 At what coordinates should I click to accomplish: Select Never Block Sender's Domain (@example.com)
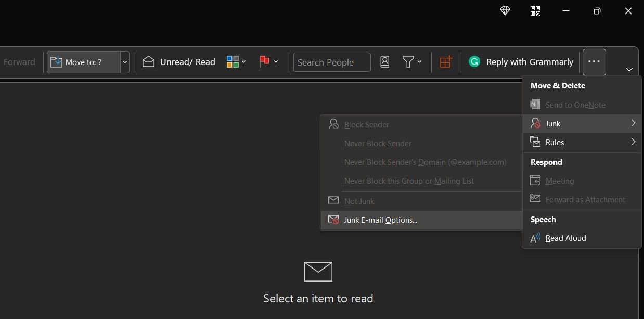[421, 162]
